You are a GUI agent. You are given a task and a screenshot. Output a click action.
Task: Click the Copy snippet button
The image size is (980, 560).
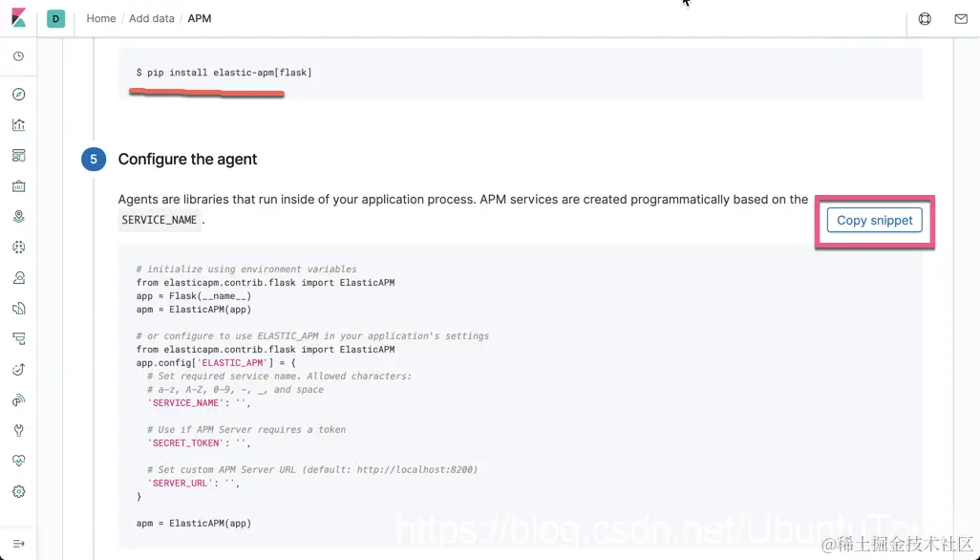[x=874, y=220]
